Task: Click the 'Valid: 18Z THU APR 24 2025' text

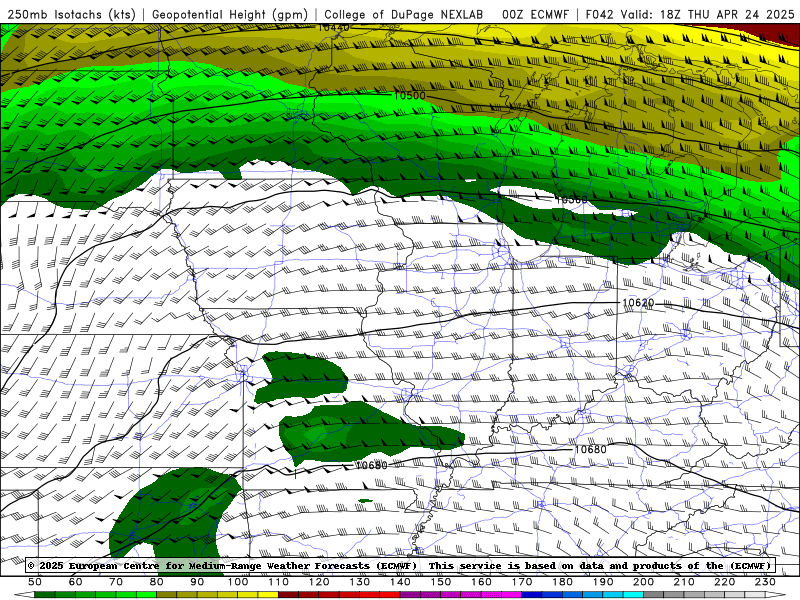Action: 708,14
